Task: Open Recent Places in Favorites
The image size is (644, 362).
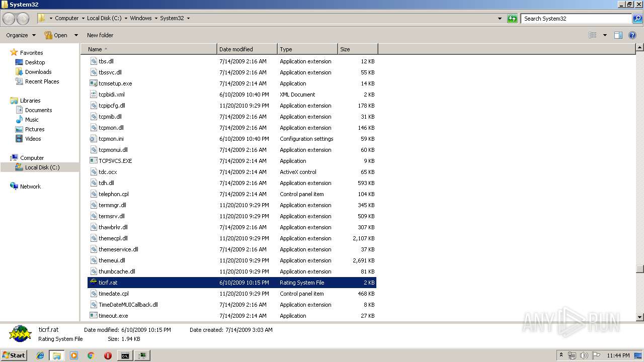Action: [x=42, y=81]
